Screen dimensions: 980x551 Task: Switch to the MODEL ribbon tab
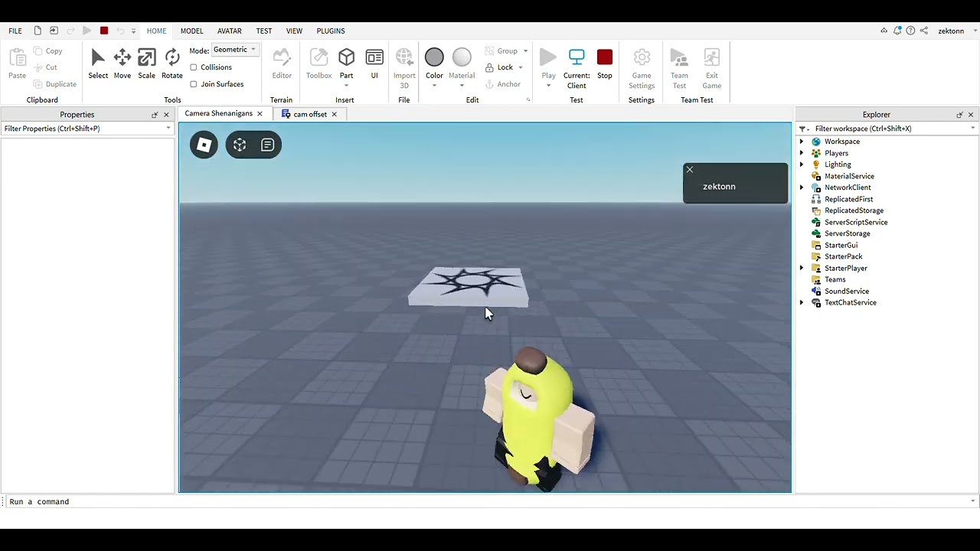click(191, 31)
